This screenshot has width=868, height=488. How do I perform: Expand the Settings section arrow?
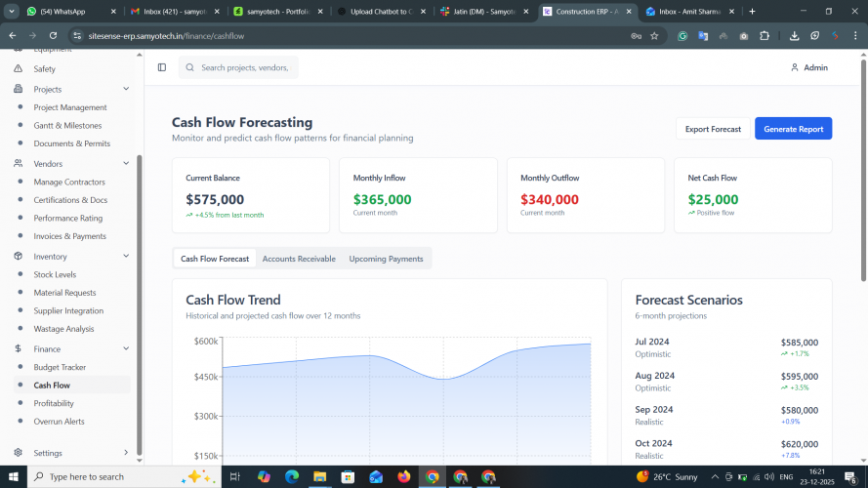click(126, 453)
